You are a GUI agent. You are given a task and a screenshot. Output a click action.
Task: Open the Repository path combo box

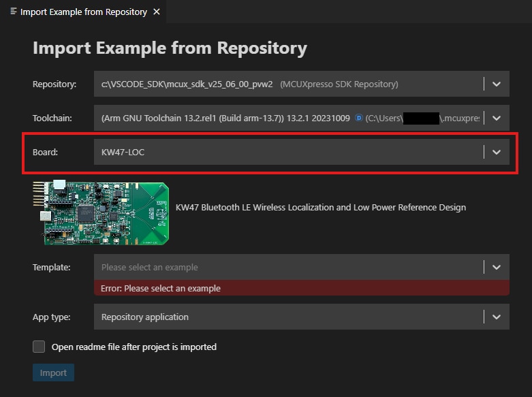301,84
